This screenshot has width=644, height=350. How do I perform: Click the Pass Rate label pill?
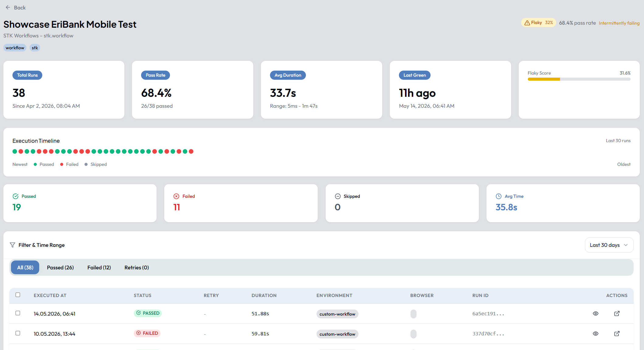(x=155, y=75)
